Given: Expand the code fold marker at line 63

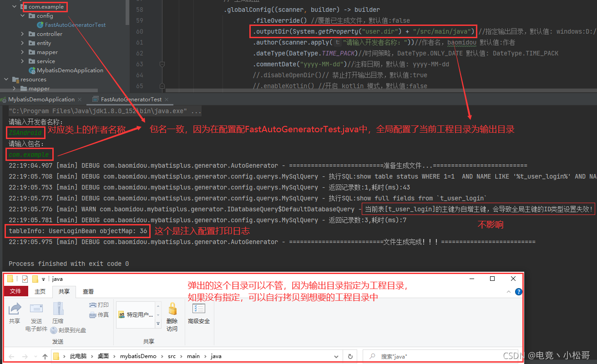Looking at the screenshot, I should (x=162, y=64).
